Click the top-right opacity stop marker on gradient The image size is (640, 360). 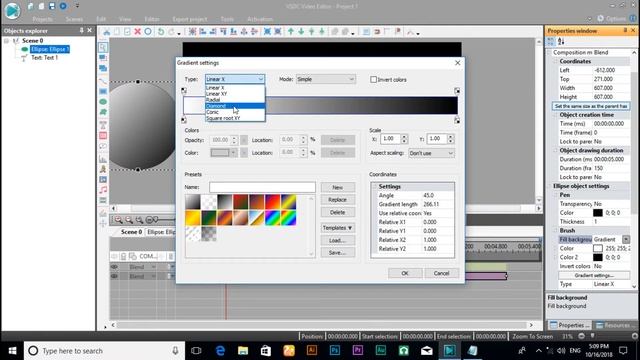click(x=457, y=91)
